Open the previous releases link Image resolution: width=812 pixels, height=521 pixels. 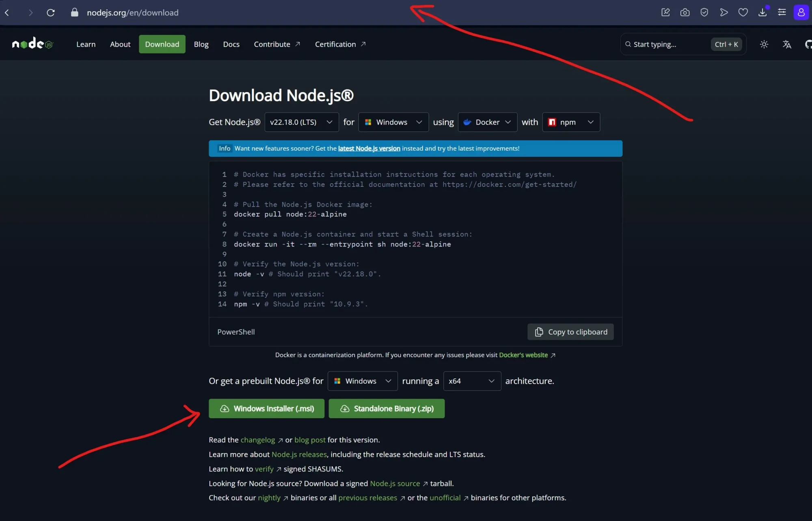(368, 498)
